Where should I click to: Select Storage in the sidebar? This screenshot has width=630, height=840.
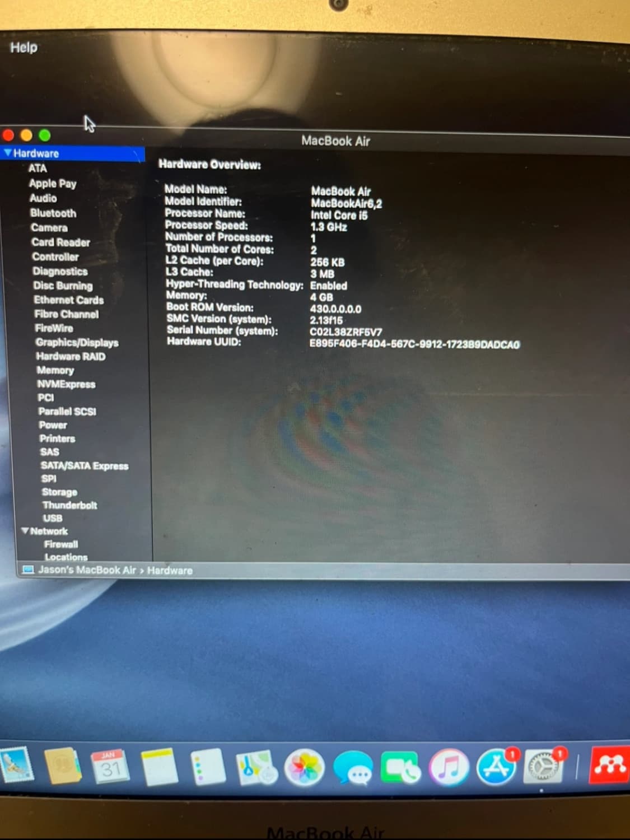pos(59,492)
